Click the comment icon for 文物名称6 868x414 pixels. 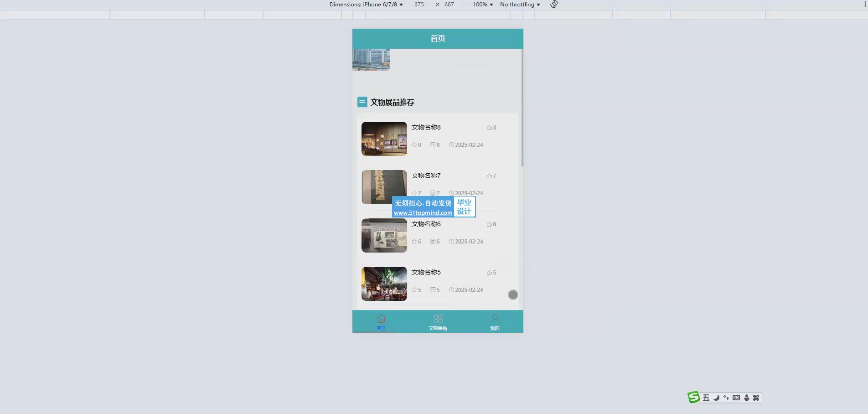433,242
